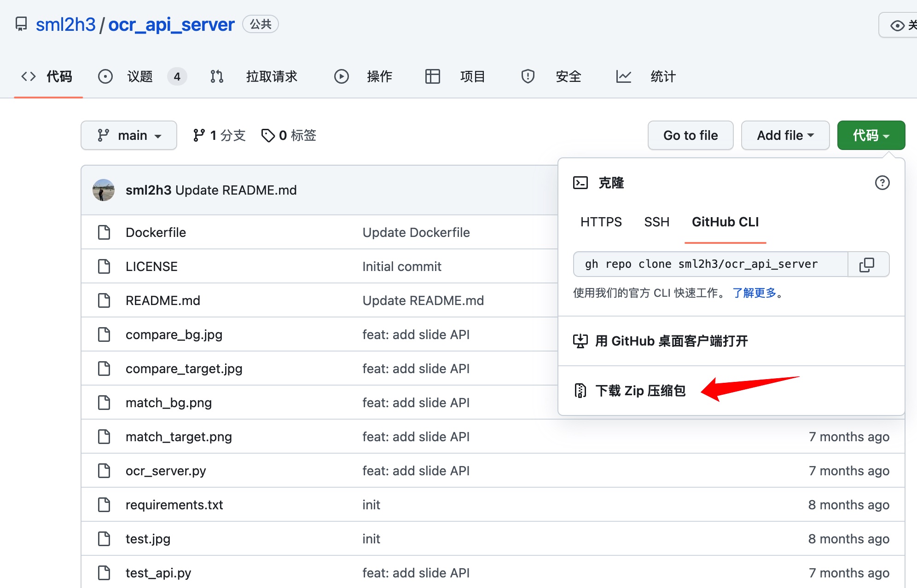The width and height of the screenshot is (917, 588).
Task: View the 1 分支 branches link
Action: [220, 135]
